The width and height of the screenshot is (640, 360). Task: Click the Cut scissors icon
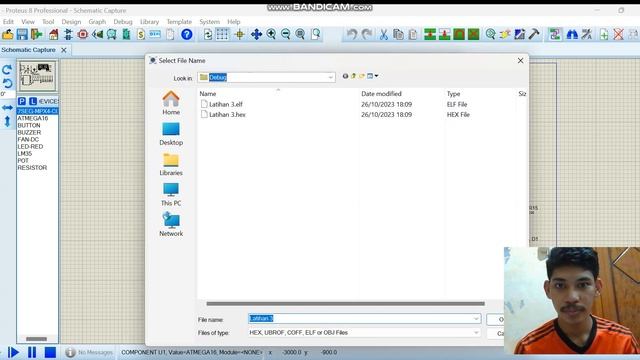pos(383,35)
